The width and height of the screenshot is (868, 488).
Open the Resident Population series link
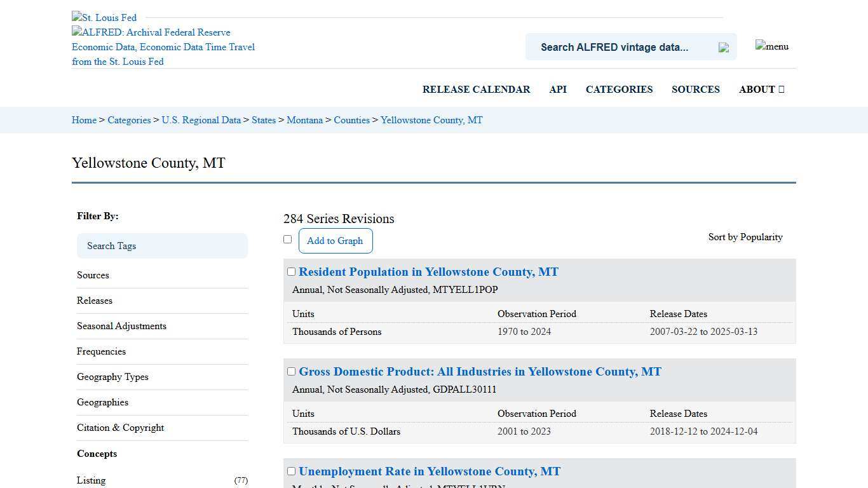[x=428, y=271]
